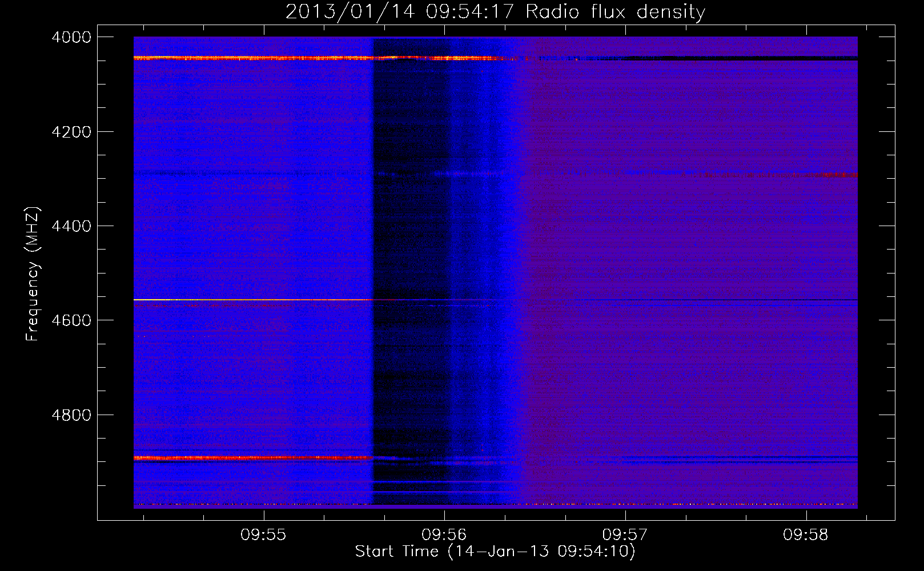Click the 4800 frequency tick label
The width and height of the screenshot is (924, 571).
tap(71, 415)
